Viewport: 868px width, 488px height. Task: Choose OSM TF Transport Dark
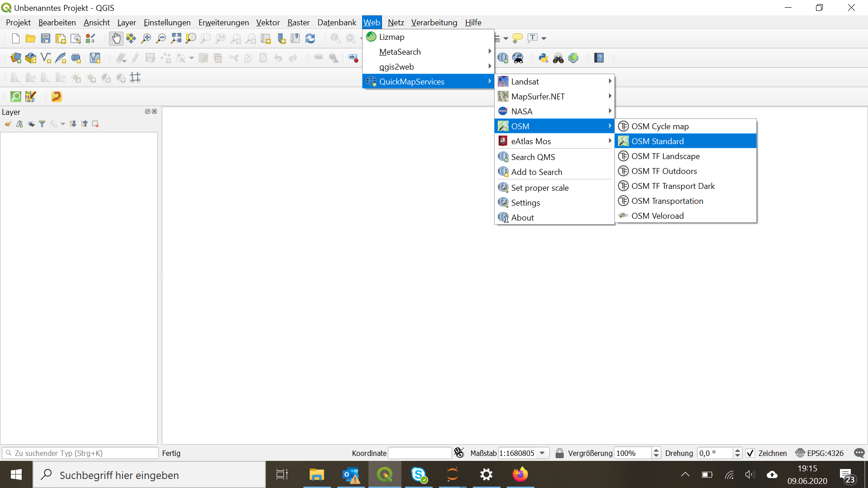686,186
